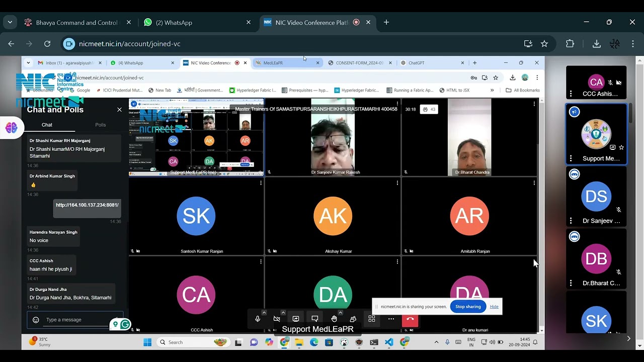Open the inner browser tab search dropdown

(28, 63)
